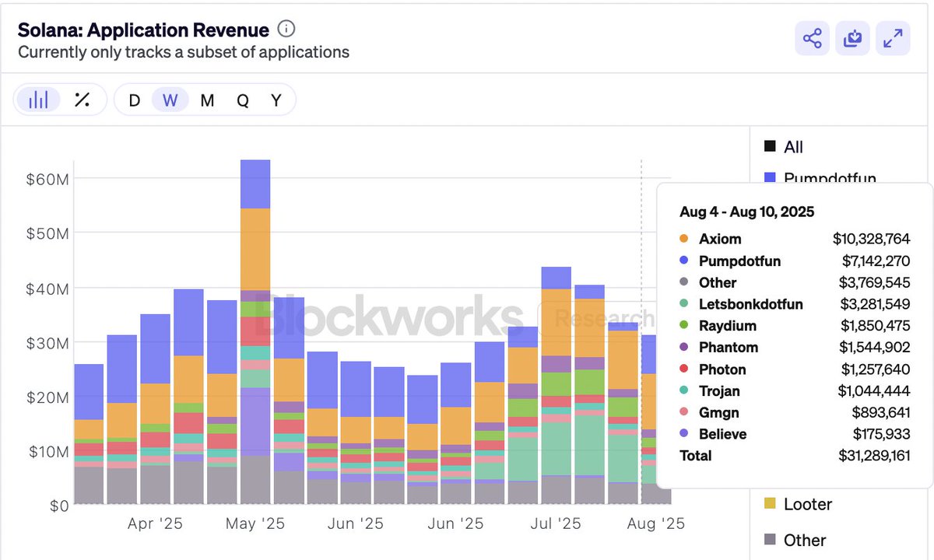Screen dimensions: 934x560
Task: Click the Aug '25 x-axis label
Action: (655, 523)
